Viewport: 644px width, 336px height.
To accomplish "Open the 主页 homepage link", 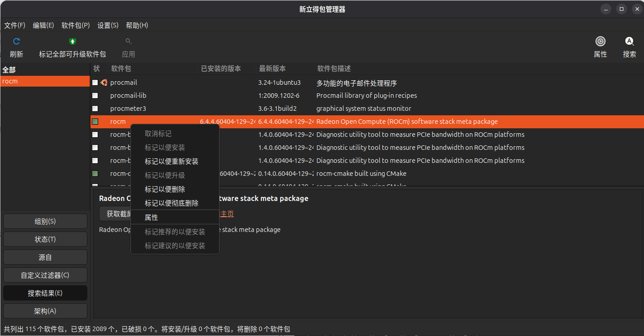I will (x=226, y=214).
